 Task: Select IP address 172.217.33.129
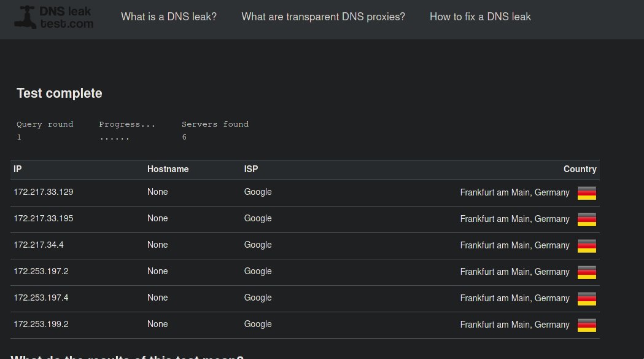44,192
